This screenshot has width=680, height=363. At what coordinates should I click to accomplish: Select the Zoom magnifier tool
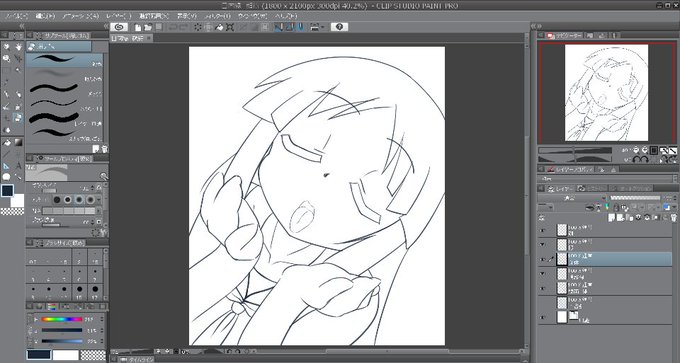7,47
